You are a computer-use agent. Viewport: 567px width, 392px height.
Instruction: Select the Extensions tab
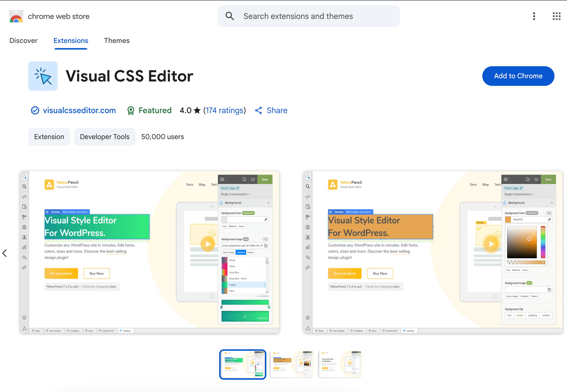pyautogui.click(x=71, y=40)
